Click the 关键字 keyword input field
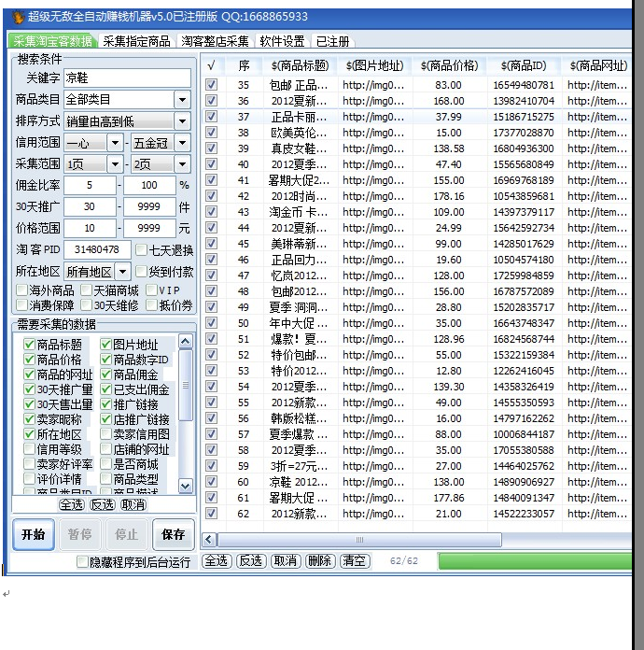This screenshot has width=644, height=650. (127, 78)
